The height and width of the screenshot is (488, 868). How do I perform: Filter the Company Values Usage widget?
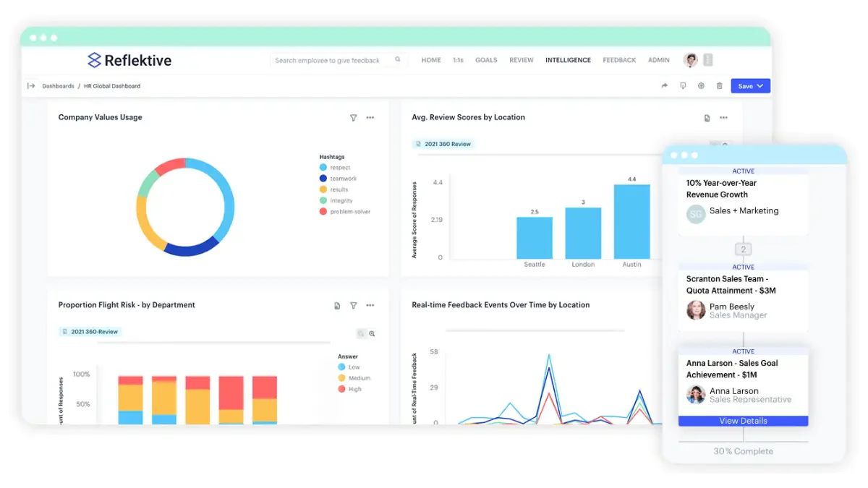tap(353, 117)
